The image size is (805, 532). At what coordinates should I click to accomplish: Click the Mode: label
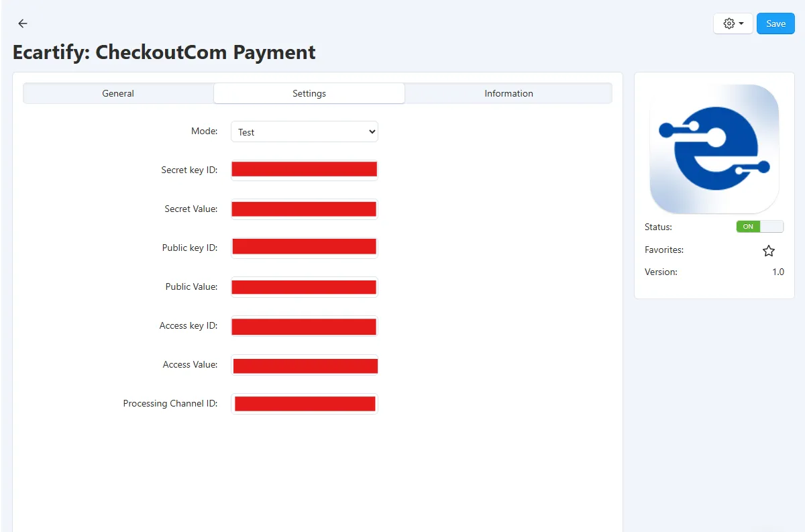pos(205,131)
